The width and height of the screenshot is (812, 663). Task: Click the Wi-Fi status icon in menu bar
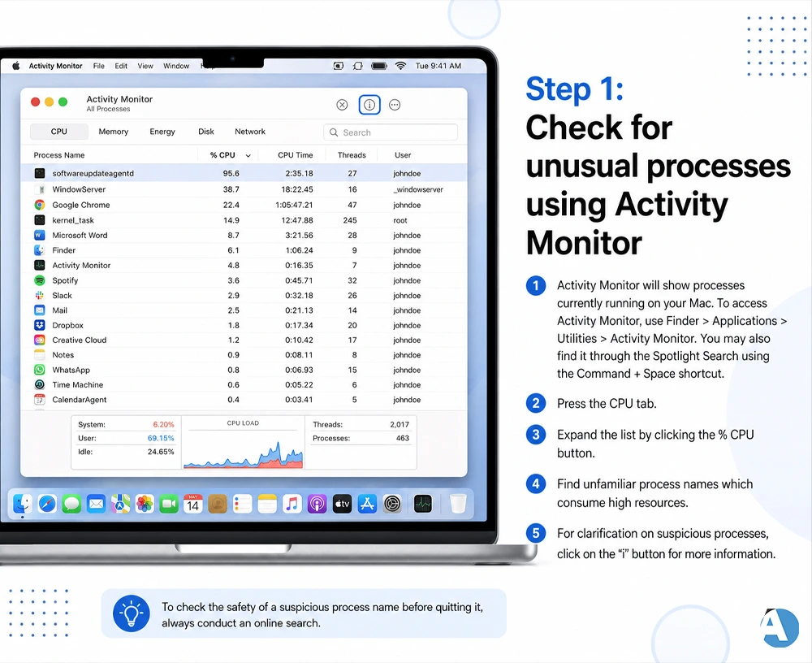400,66
